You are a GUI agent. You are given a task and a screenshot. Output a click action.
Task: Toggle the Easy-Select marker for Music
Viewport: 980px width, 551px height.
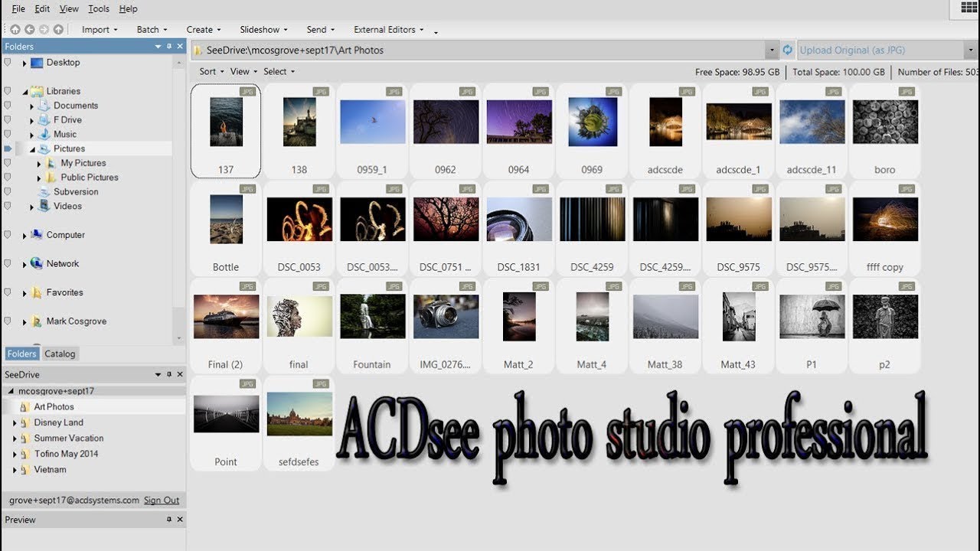(8, 134)
